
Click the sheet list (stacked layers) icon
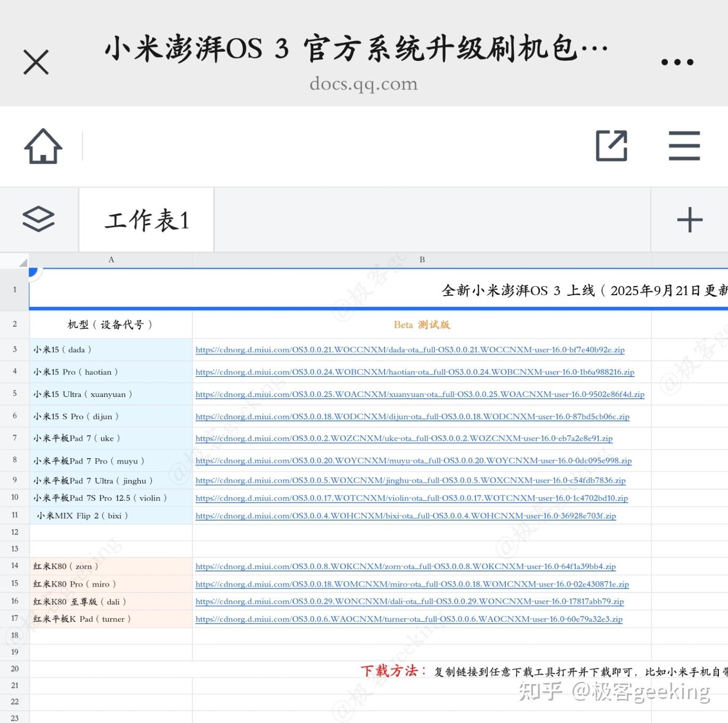pyautogui.click(x=39, y=219)
